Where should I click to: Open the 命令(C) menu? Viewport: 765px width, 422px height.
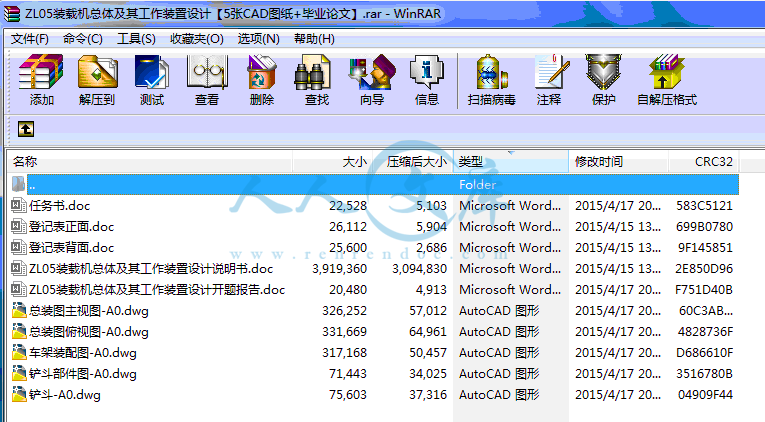(x=82, y=39)
